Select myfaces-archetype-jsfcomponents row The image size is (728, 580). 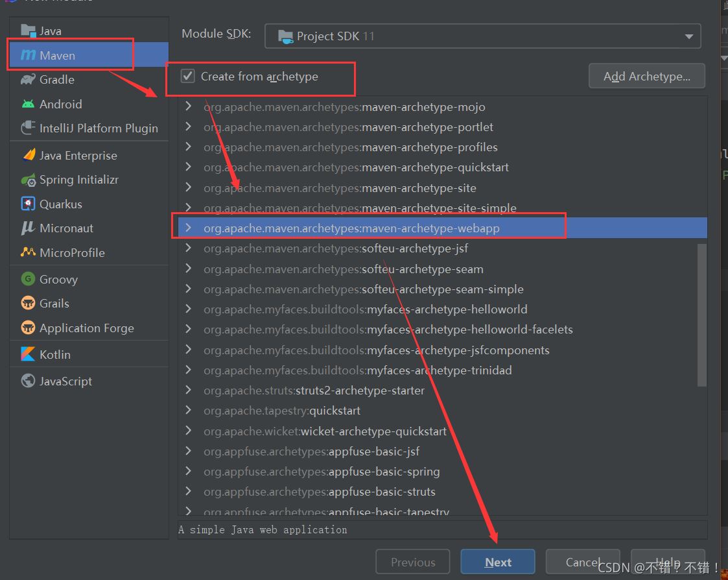[443, 350]
